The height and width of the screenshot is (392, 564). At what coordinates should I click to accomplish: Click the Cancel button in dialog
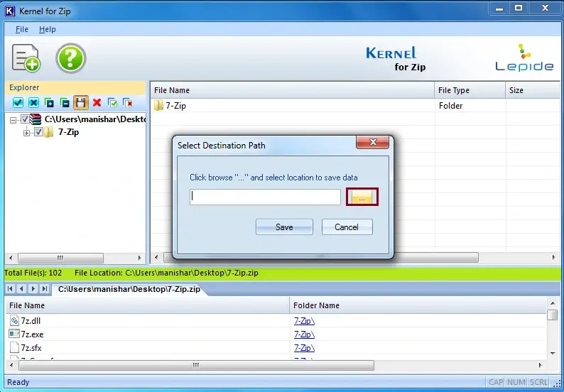(x=347, y=227)
